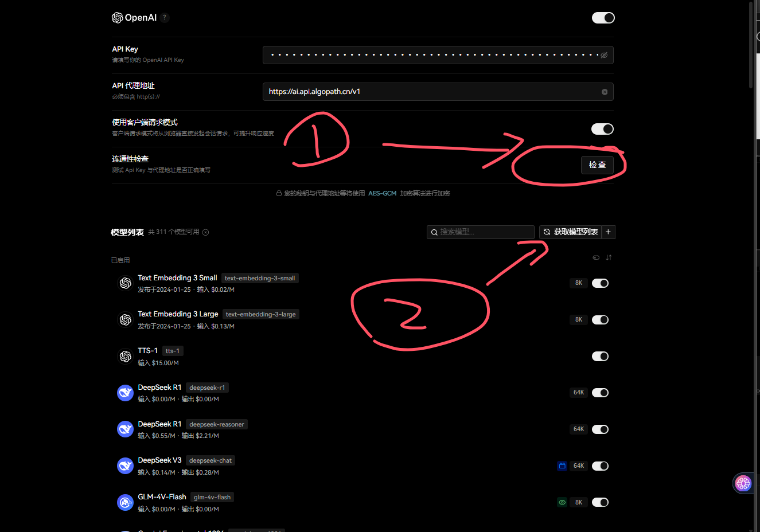Click the page vertical scrollbar

click(x=751, y=46)
